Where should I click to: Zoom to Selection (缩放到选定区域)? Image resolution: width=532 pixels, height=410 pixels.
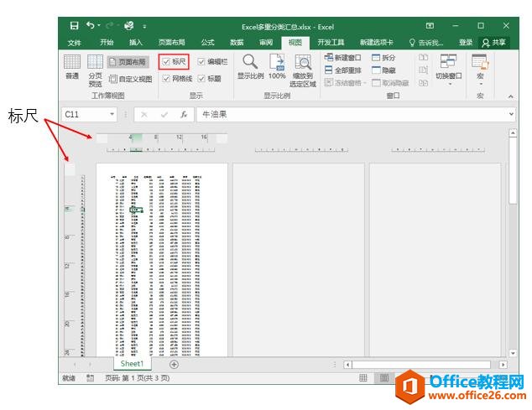tap(303, 71)
